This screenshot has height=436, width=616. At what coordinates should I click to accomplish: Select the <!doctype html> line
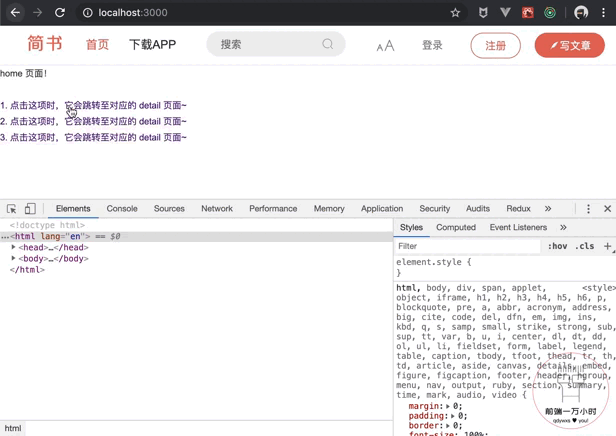(47, 225)
